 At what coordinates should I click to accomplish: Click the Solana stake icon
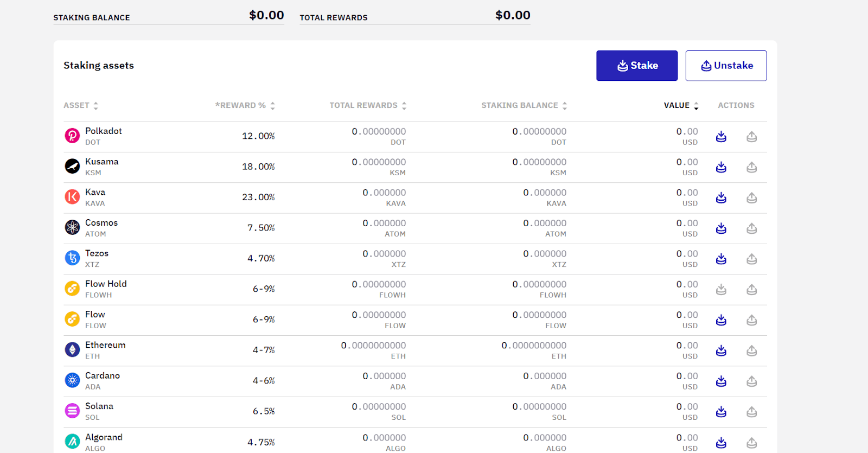[x=721, y=412]
